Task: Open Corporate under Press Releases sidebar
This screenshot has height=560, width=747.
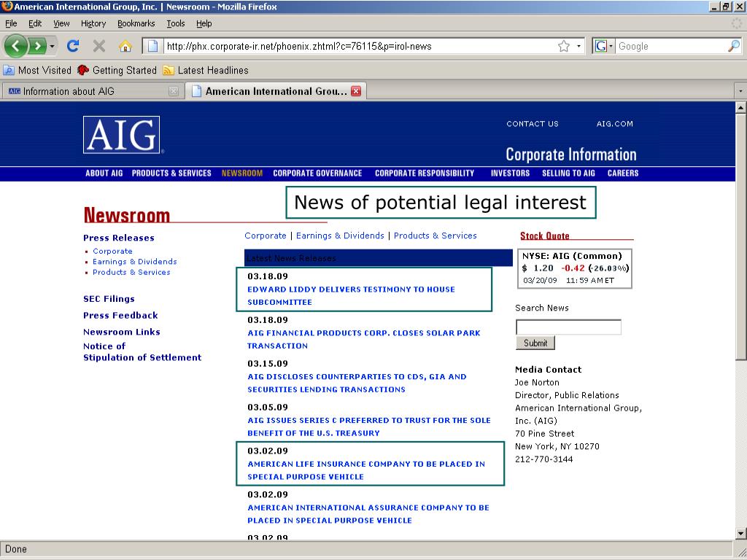Action: [112, 251]
